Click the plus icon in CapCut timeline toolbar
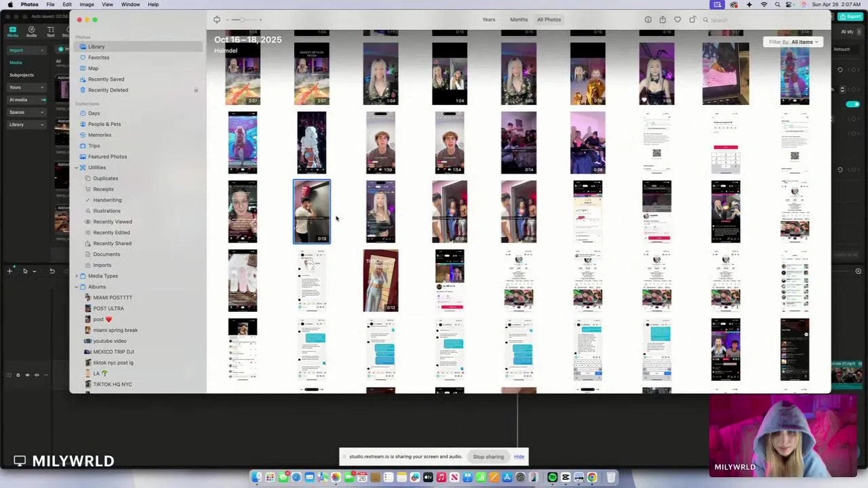 9,271
